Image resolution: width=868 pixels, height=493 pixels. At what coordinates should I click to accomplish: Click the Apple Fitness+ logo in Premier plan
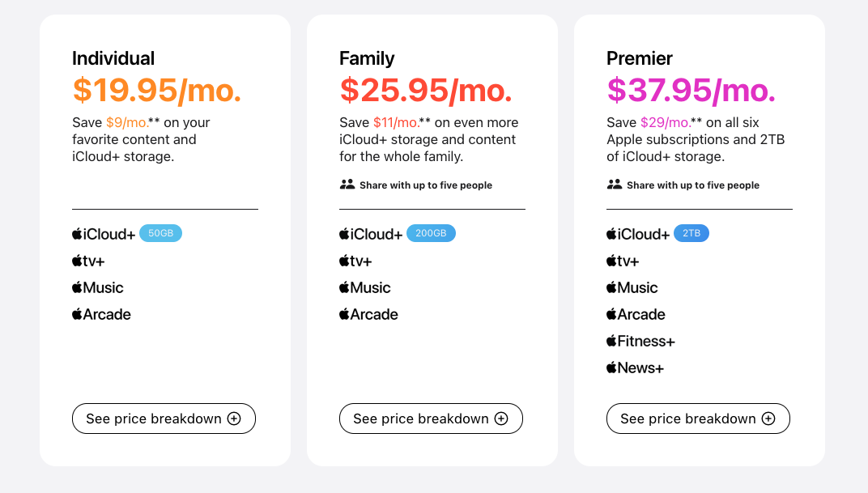640,341
